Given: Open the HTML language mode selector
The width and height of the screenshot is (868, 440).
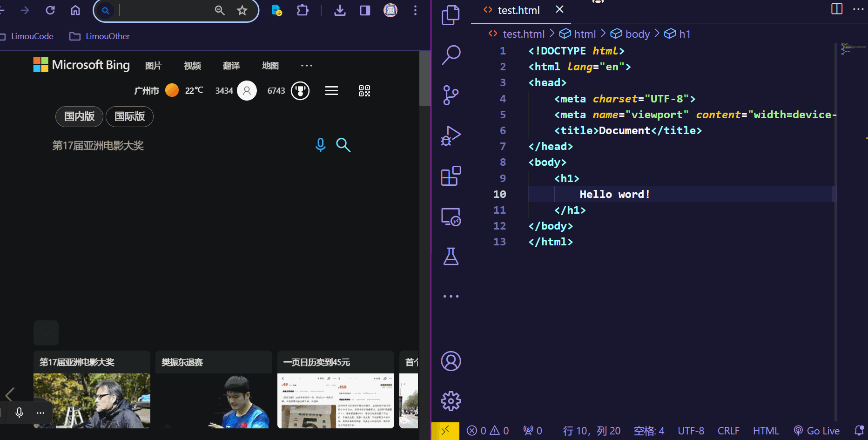Looking at the screenshot, I should pyautogui.click(x=766, y=431).
